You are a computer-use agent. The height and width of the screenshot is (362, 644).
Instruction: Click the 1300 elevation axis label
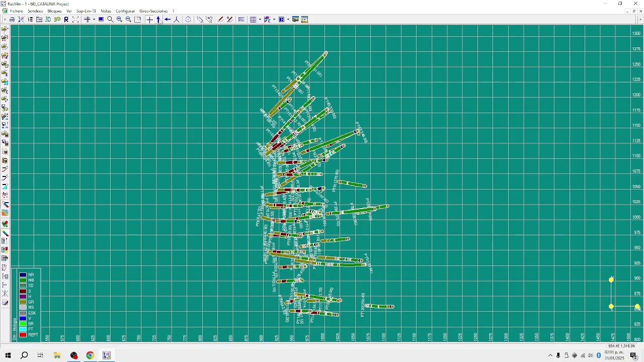[x=636, y=33]
